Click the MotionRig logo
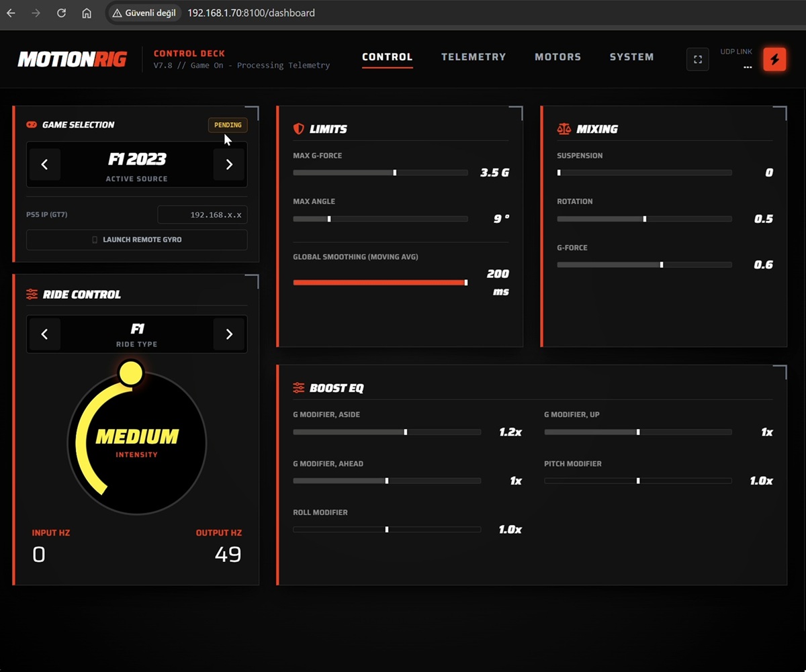 click(72, 59)
